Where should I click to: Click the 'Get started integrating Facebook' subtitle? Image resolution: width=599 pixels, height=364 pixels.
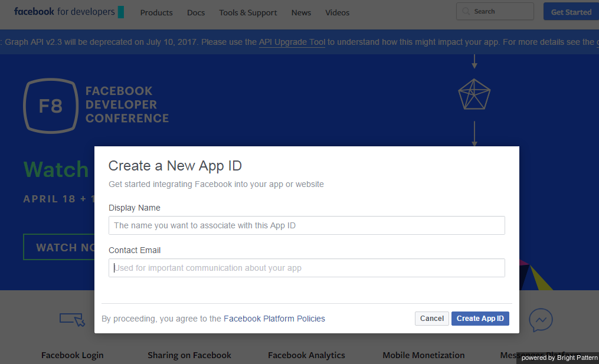coord(216,184)
